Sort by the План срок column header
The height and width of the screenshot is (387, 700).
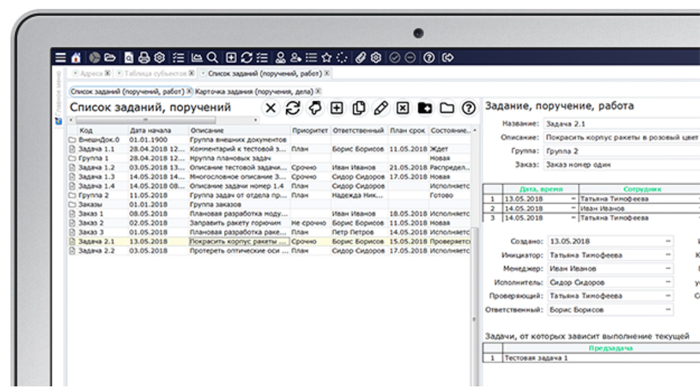point(408,130)
